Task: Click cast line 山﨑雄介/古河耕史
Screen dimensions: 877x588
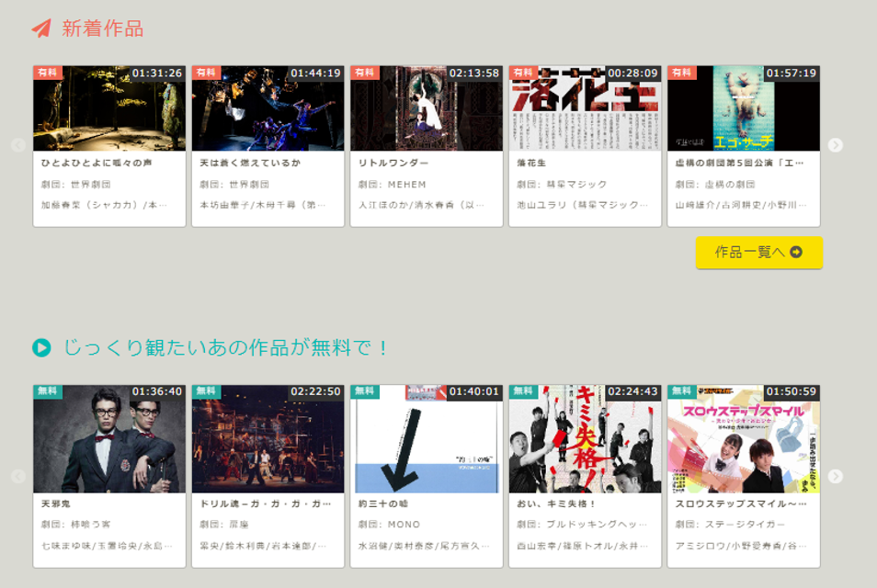Action: click(741, 205)
